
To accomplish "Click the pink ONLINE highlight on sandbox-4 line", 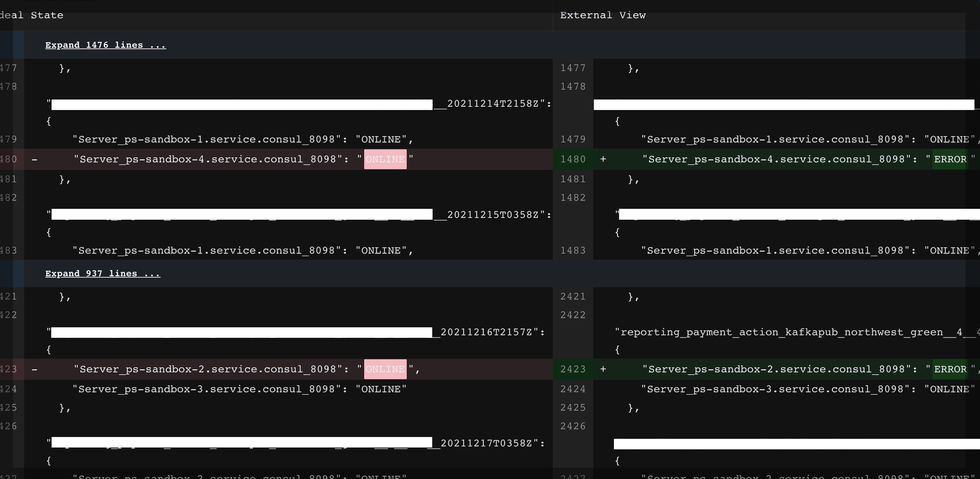I will pos(385,159).
